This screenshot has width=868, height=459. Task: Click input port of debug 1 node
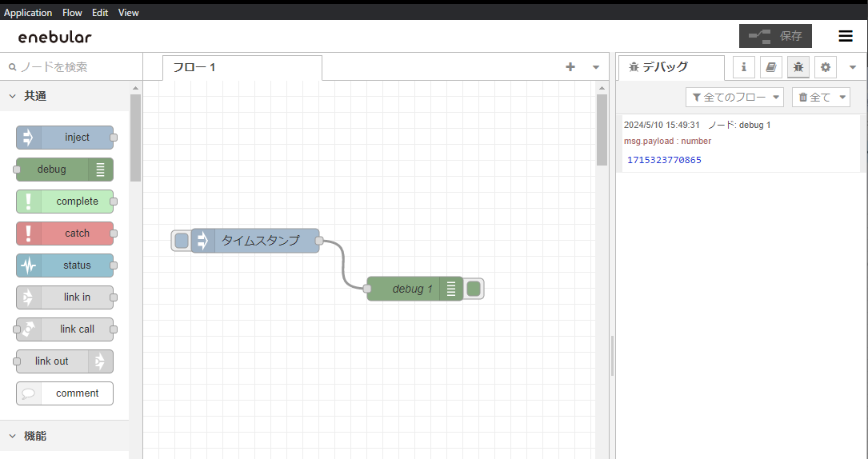point(367,289)
